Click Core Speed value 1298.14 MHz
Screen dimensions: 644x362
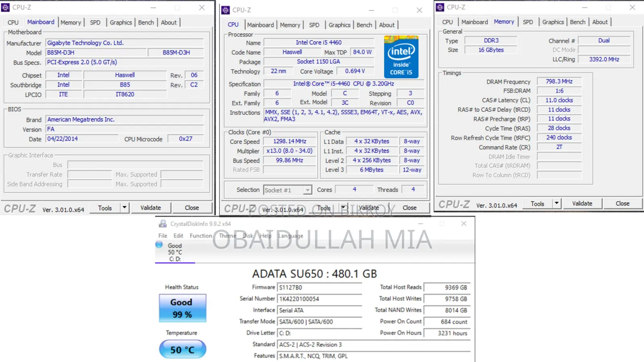290,142
